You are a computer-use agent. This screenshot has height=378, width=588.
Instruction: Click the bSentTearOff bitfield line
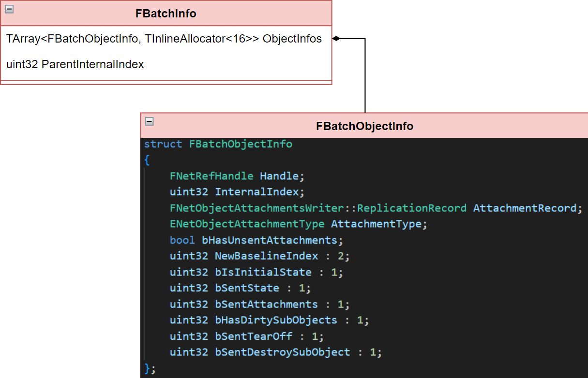click(246, 336)
